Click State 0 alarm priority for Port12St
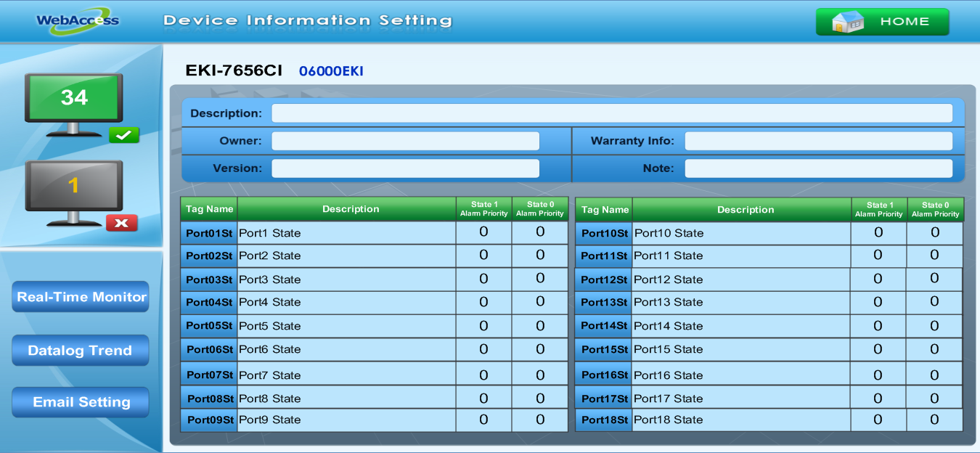Screen dimensions: 980x453 (x=934, y=279)
